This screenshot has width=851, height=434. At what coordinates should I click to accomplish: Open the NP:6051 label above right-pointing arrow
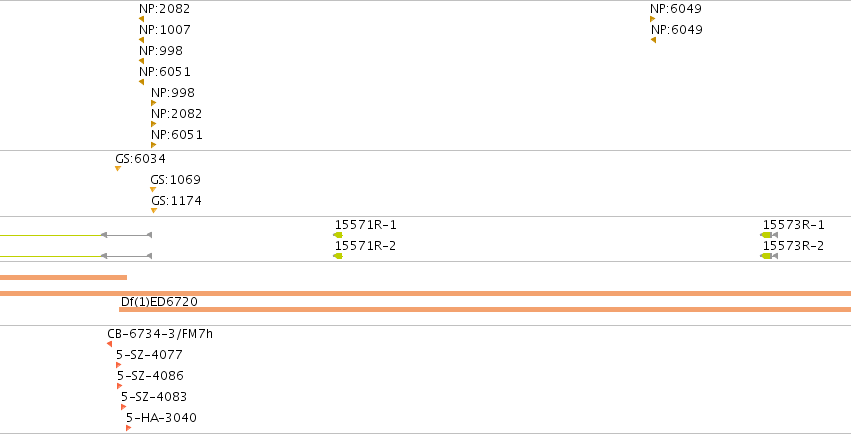pos(176,135)
